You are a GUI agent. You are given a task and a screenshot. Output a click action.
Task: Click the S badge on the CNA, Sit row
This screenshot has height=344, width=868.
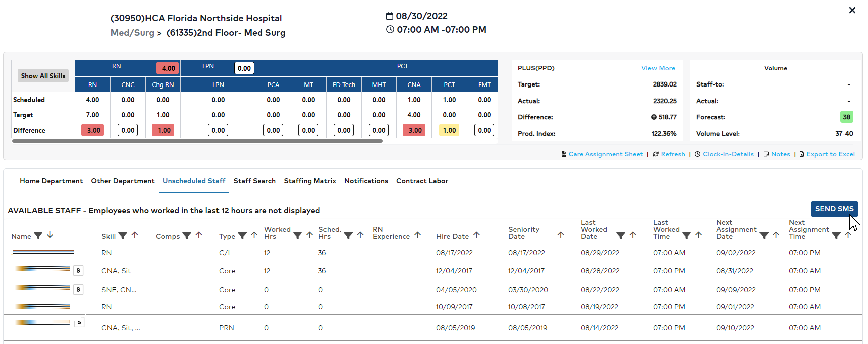78,271
